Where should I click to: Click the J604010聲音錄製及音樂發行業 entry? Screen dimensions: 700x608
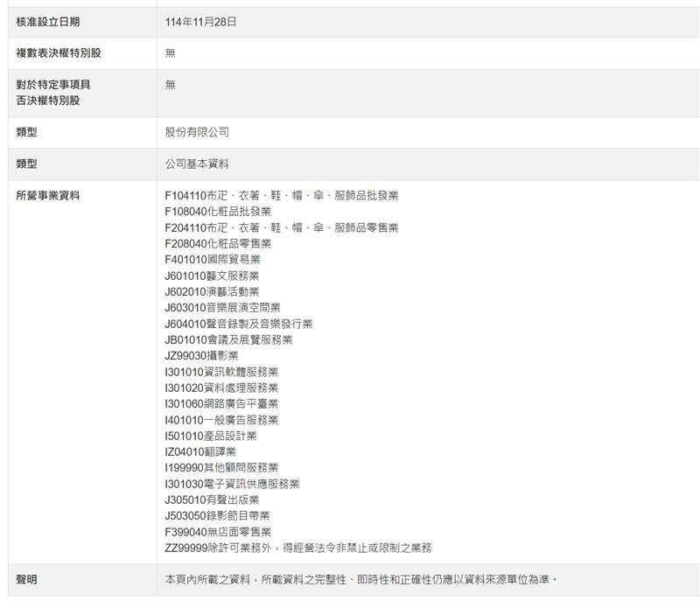(239, 324)
